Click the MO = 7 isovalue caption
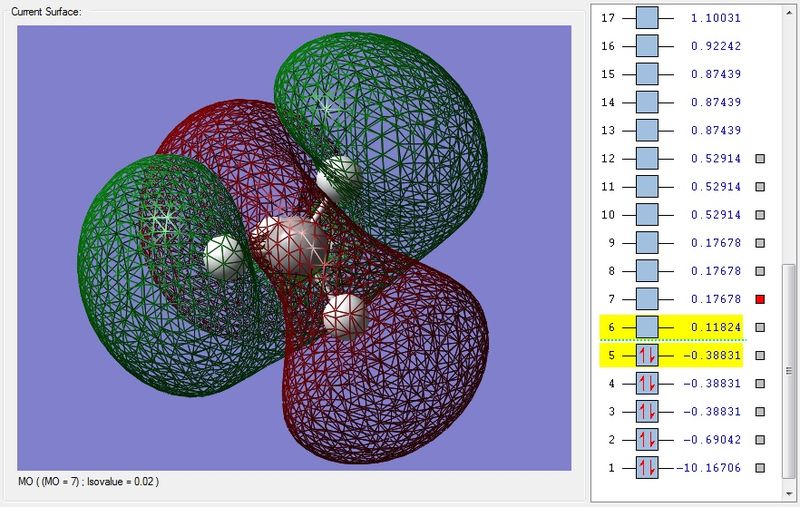This screenshot has height=507, width=800. tap(89, 481)
